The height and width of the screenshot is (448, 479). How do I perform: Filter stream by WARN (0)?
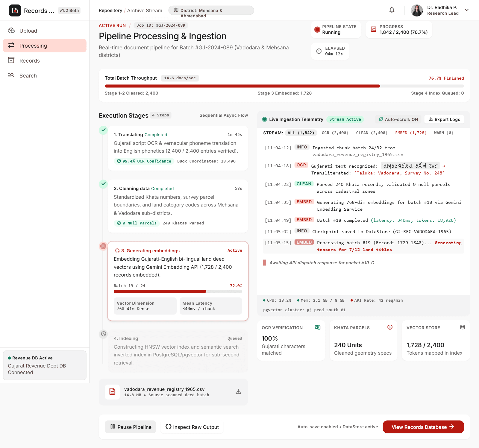coord(444,133)
